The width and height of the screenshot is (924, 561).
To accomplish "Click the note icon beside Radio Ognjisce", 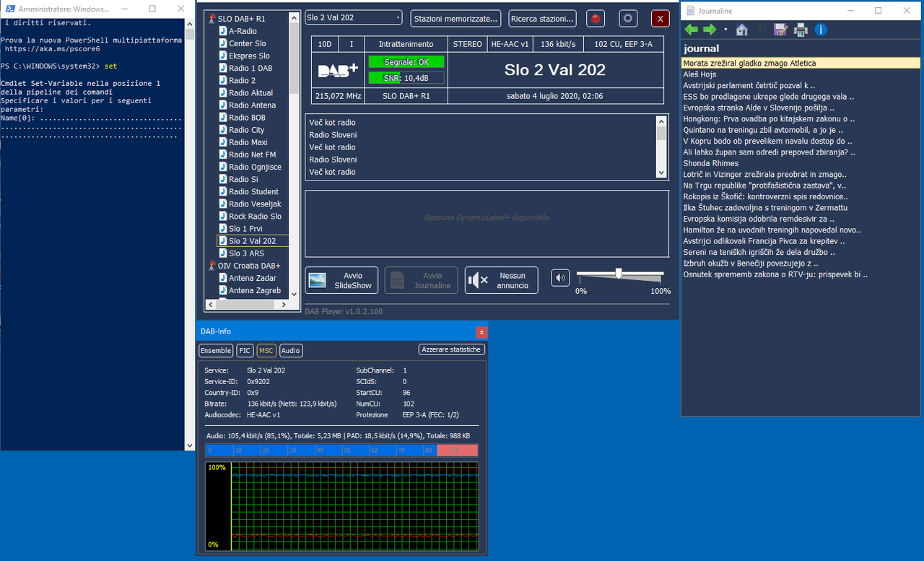I will point(223,167).
